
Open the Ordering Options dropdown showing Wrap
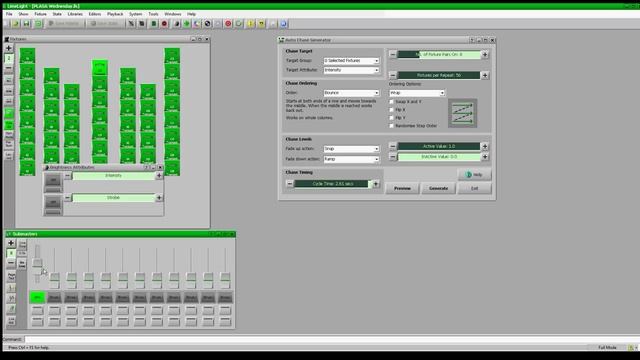tap(417, 93)
